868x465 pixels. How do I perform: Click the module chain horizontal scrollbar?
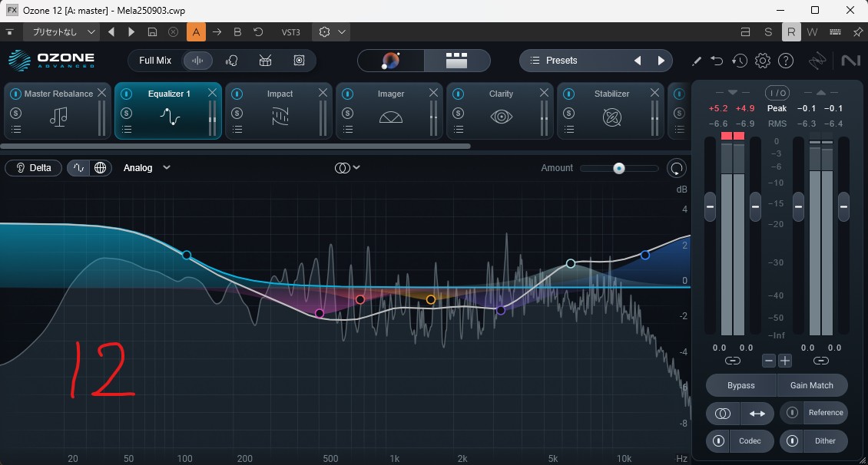(x=235, y=146)
